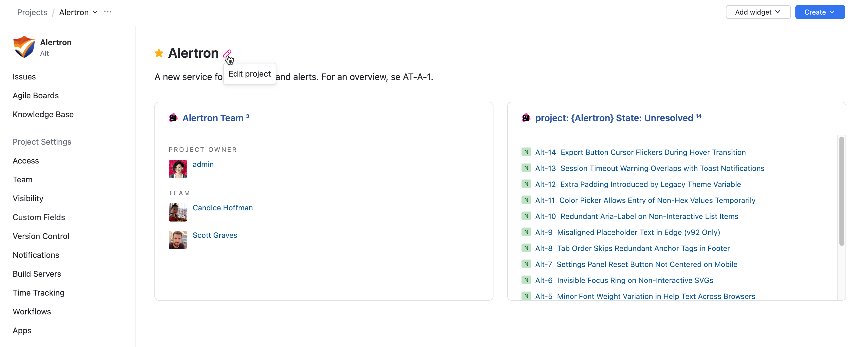Viewport: 868px width, 347px height.
Task: Switch to Agile Boards
Action: click(x=35, y=95)
